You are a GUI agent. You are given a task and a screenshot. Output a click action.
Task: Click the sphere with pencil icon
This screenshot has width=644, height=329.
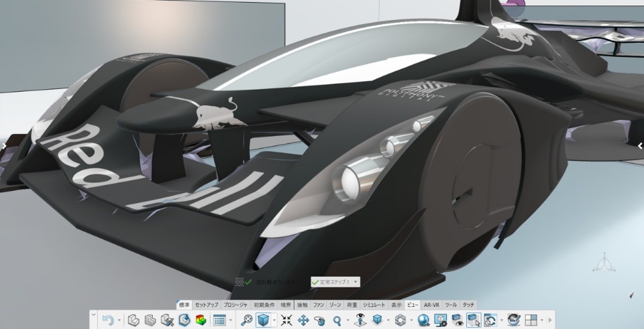(x=514, y=320)
